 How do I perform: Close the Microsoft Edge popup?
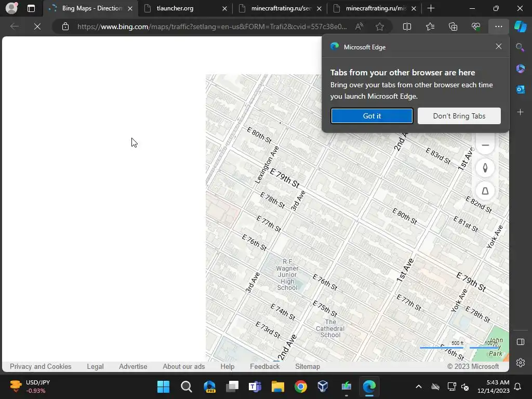tap(498, 46)
